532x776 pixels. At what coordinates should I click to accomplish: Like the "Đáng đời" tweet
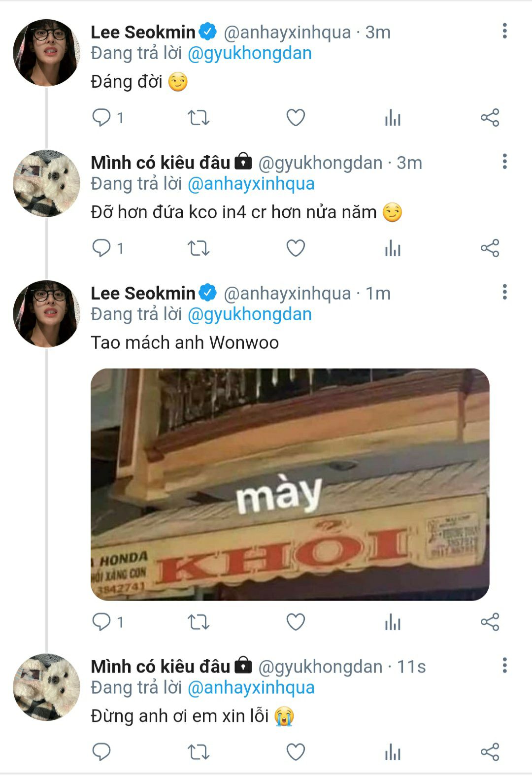pos(296,118)
